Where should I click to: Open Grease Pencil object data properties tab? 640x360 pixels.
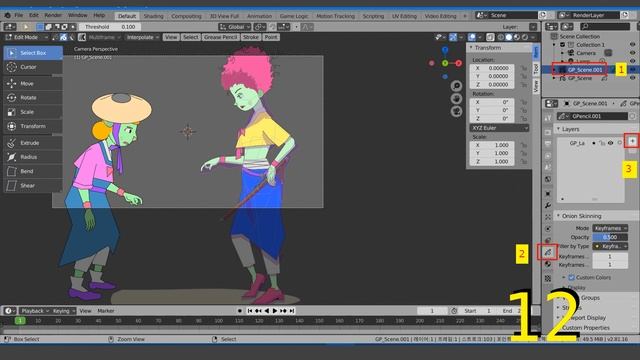click(x=548, y=252)
